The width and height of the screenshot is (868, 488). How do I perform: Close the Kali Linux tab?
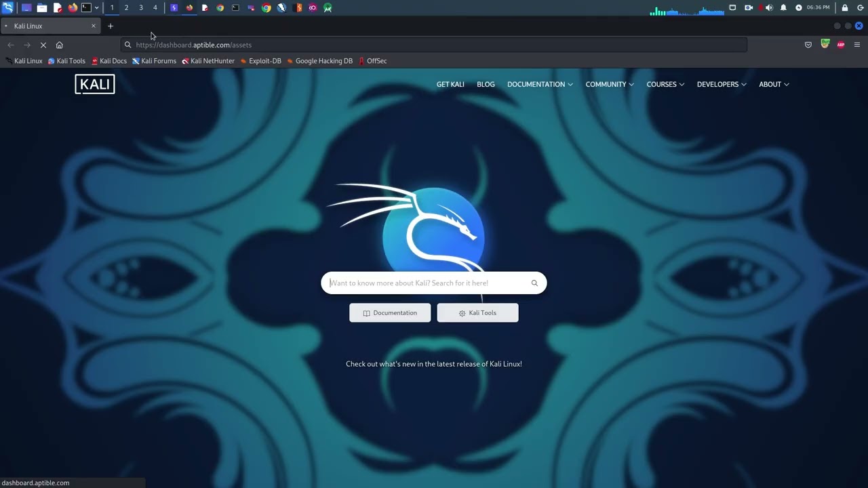[94, 26]
